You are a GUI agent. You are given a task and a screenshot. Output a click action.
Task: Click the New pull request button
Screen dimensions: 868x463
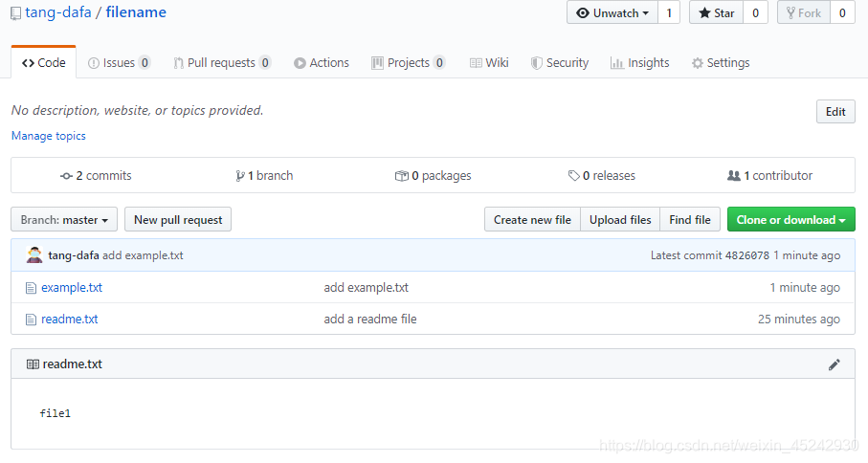click(178, 220)
